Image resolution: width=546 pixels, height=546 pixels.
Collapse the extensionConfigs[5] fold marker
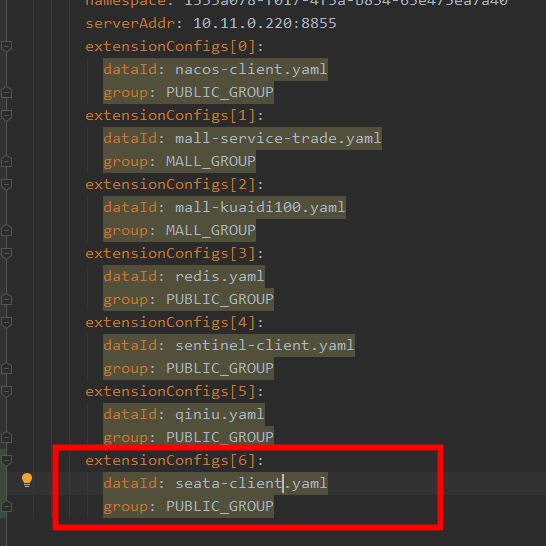(x=6, y=391)
